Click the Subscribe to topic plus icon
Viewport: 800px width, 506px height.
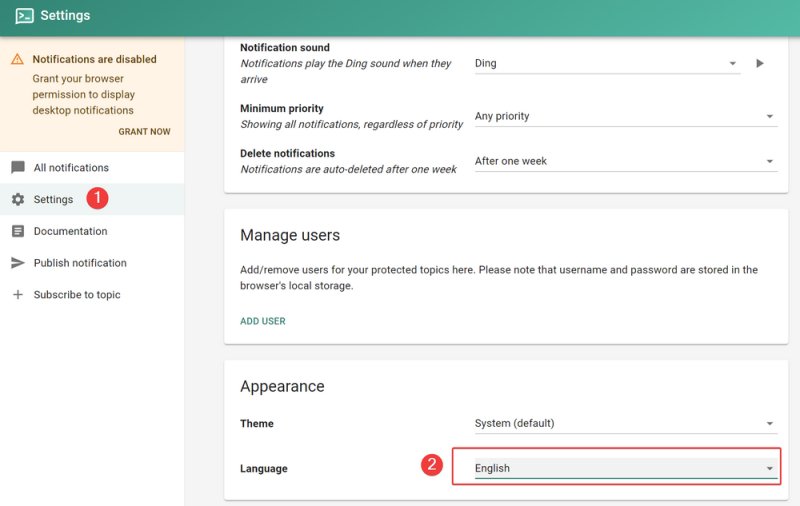click(18, 294)
